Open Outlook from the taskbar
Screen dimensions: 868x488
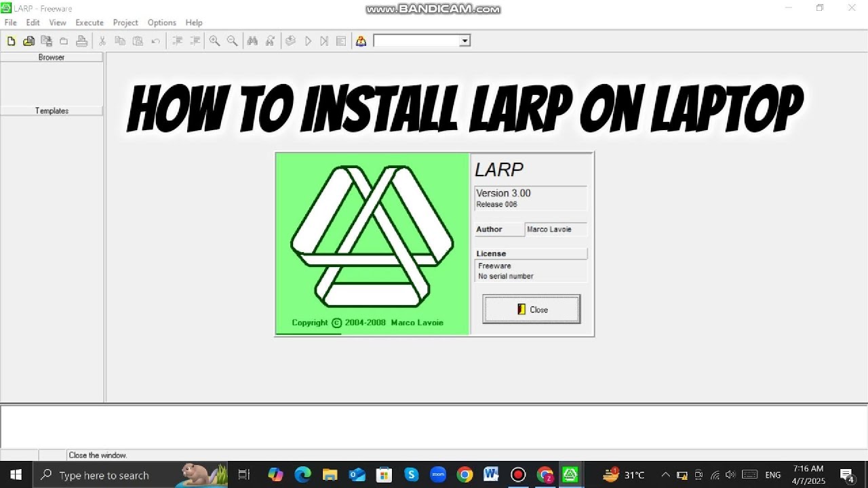(357, 475)
